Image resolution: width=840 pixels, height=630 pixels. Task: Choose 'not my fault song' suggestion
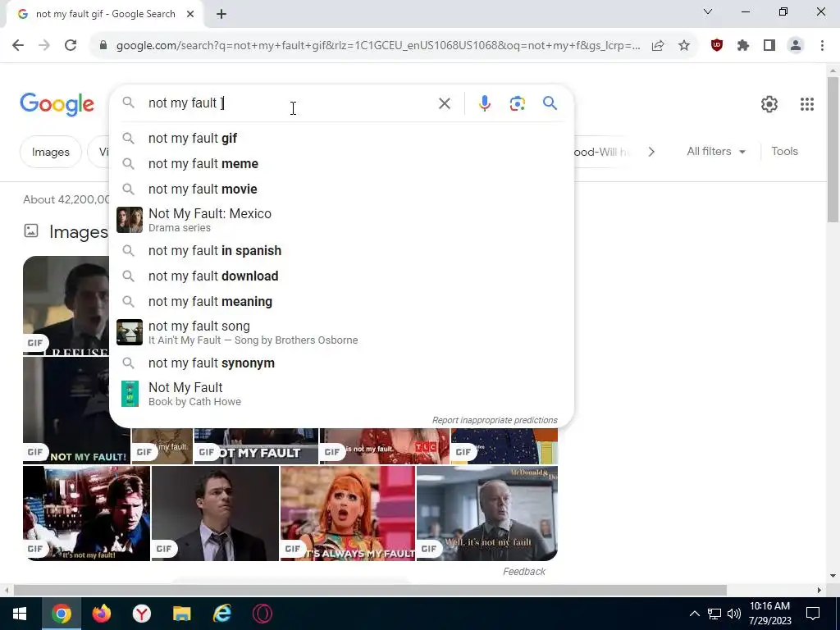pyautogui.click(x=341, y=332)
